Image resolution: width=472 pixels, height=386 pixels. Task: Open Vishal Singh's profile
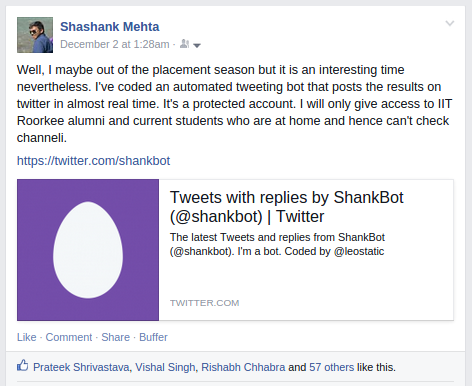(x=165, y=367)
